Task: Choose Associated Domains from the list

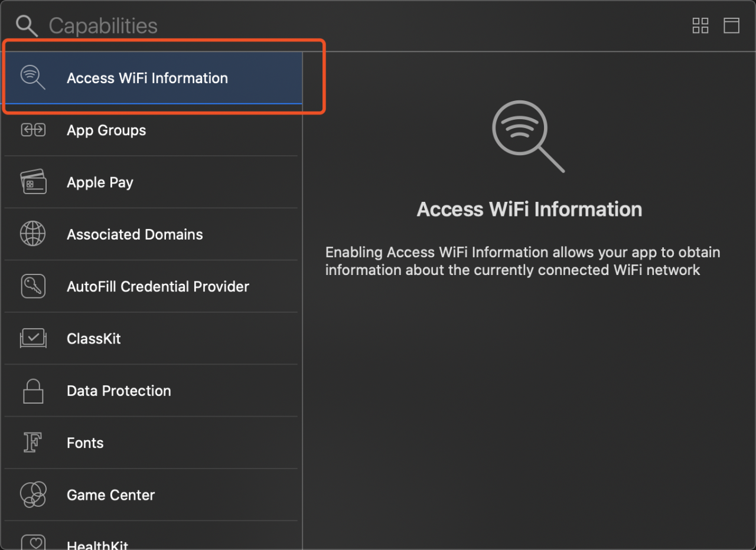Action: tap(151, 234)
